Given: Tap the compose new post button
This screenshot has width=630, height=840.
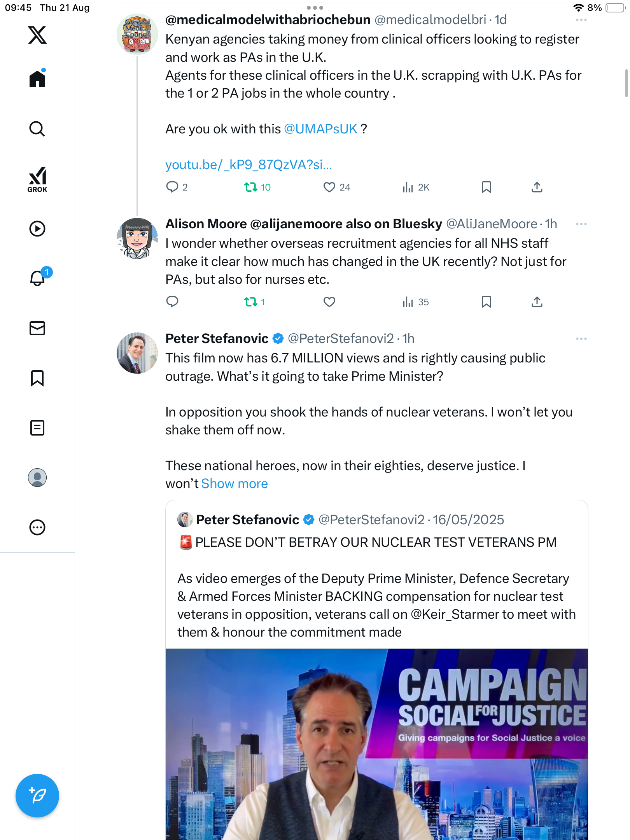Looking at the screenshot, I should coord(37,795).
